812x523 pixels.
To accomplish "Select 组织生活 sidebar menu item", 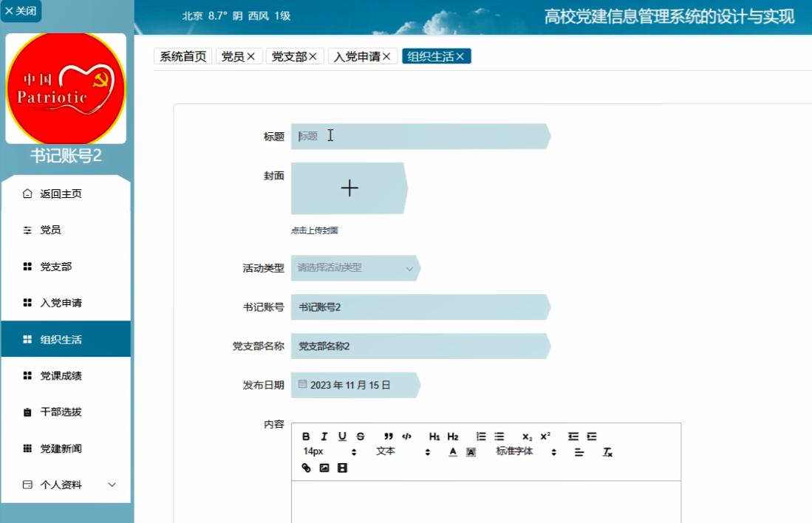I will 66,339.
